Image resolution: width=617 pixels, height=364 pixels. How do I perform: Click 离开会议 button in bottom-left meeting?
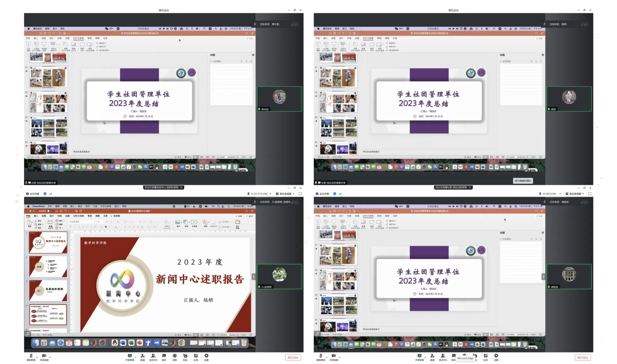click(293, 357)
